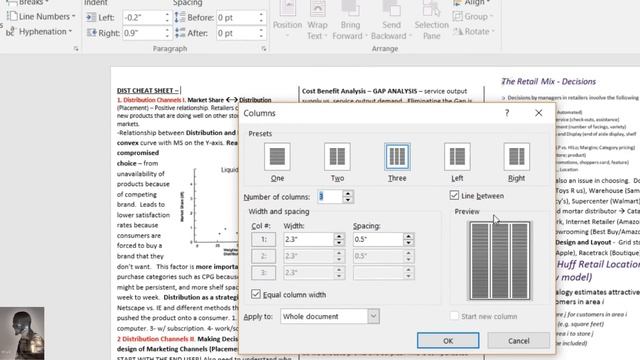Click the Indent Right icon
The height and width of the screenshot is (360, 640).
(x=91, y=33)
